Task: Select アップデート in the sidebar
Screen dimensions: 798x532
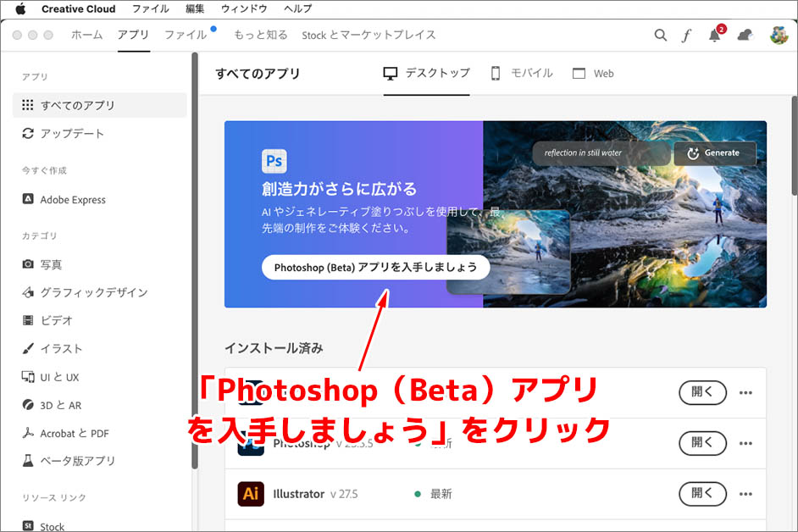Action: tap(72, 133)
